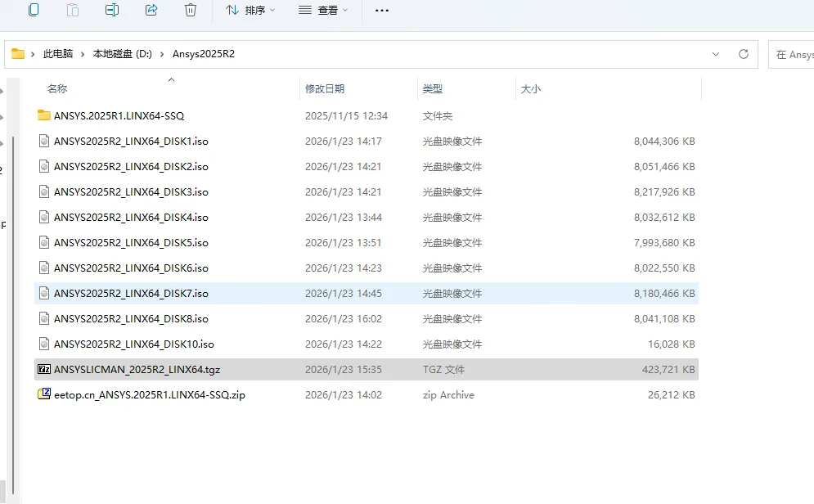The width and height of the screenshot is (814, 504).
Task: Select ANSYS2025R2_LINX64_DISK4.iso file name
Action: [131, 218]
